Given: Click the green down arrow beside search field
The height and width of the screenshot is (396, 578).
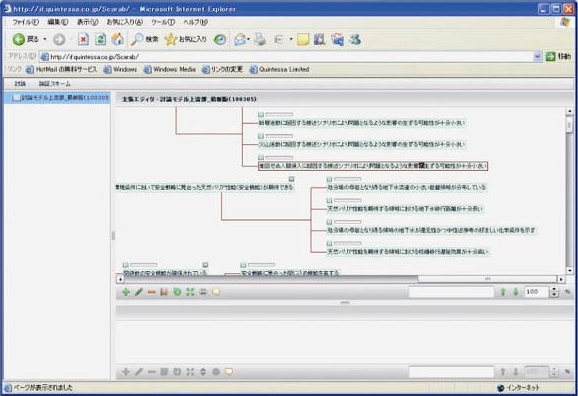Looking at the screenshot, I should click(x=516, y=292).
